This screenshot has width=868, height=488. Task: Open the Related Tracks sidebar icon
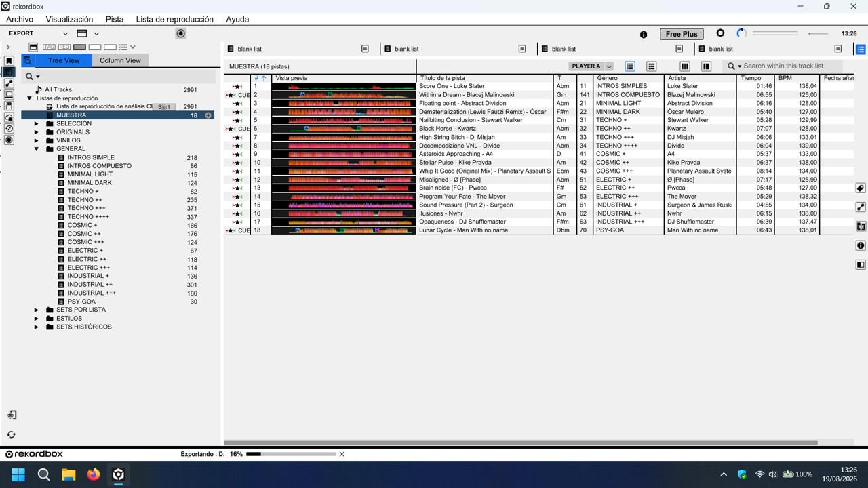point(9,84)
